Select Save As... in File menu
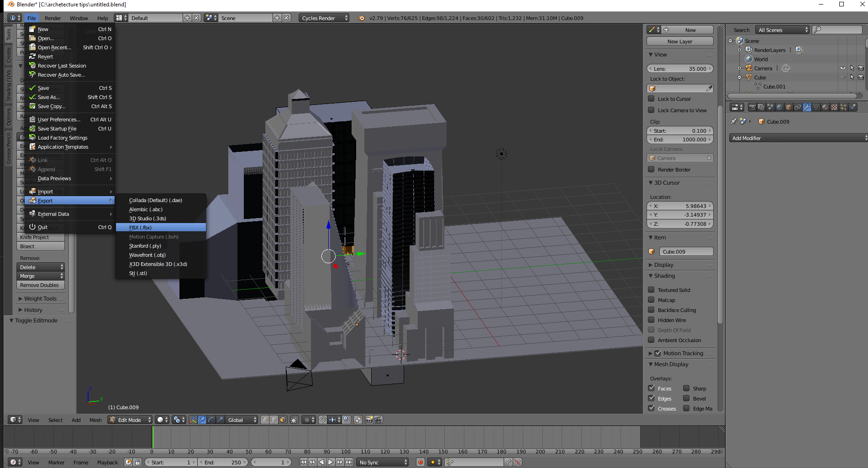Screen dimensions: 868x468 pyautogui.click(x=48, y=97)
